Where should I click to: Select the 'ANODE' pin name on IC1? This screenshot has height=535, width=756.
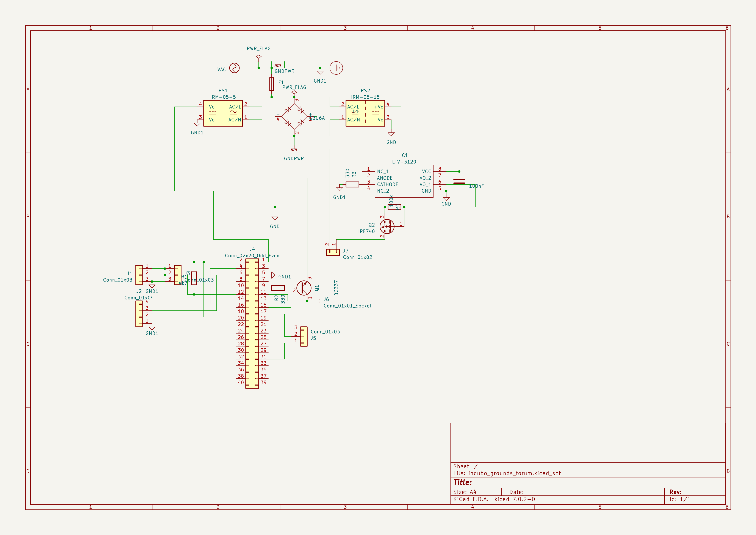click(x=385, y=178)
